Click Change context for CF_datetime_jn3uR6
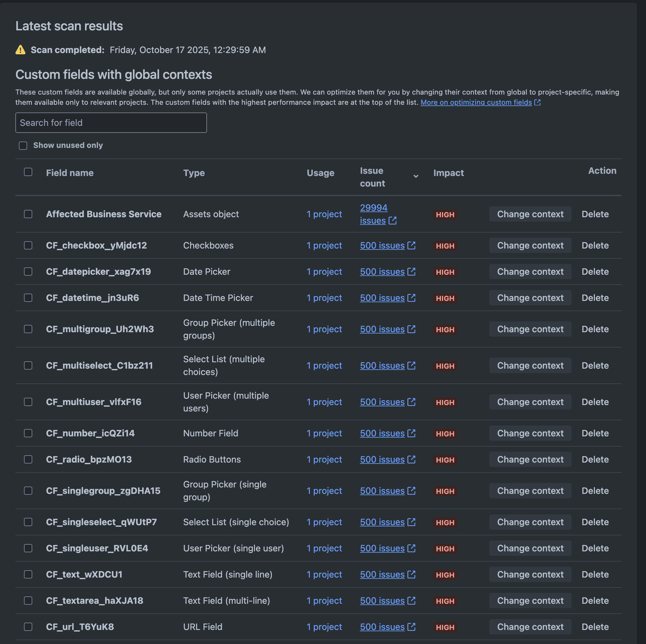Screen dimensions: 646x644 coord(530,298)
